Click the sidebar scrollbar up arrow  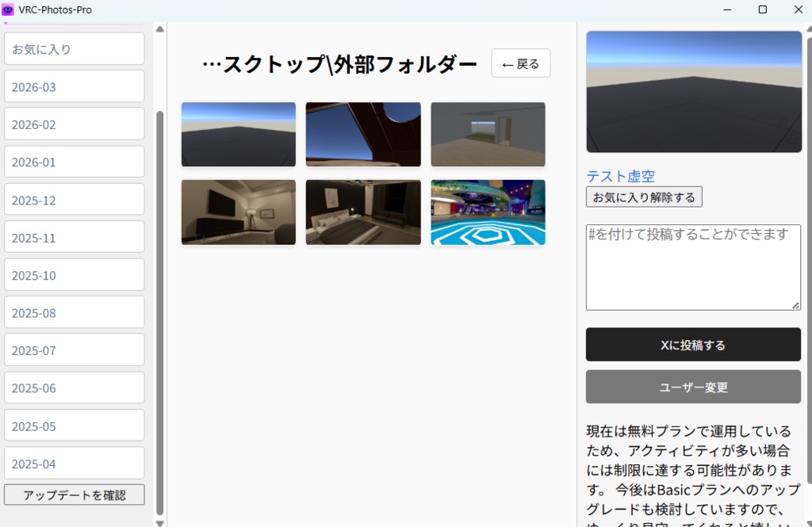pyautogui.click(x=160, y=29)
